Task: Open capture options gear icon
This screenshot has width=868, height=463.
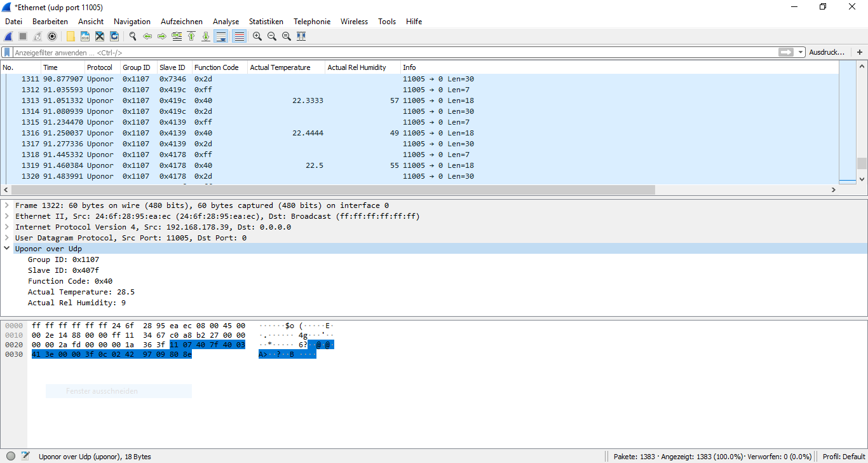Action: tap(52, 36)
